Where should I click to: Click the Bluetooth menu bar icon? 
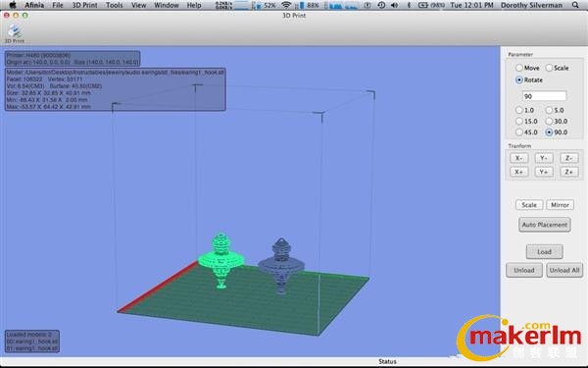tap(409, 5)
